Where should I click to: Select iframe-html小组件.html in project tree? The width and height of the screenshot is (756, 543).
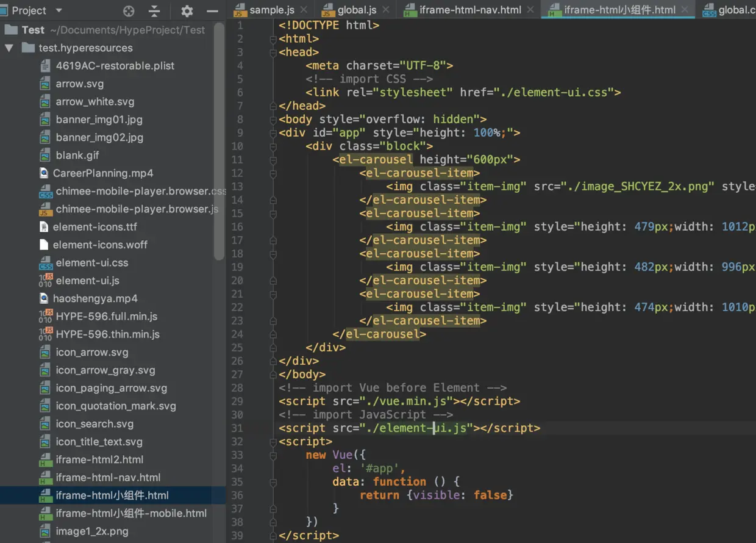coord(112,495)
